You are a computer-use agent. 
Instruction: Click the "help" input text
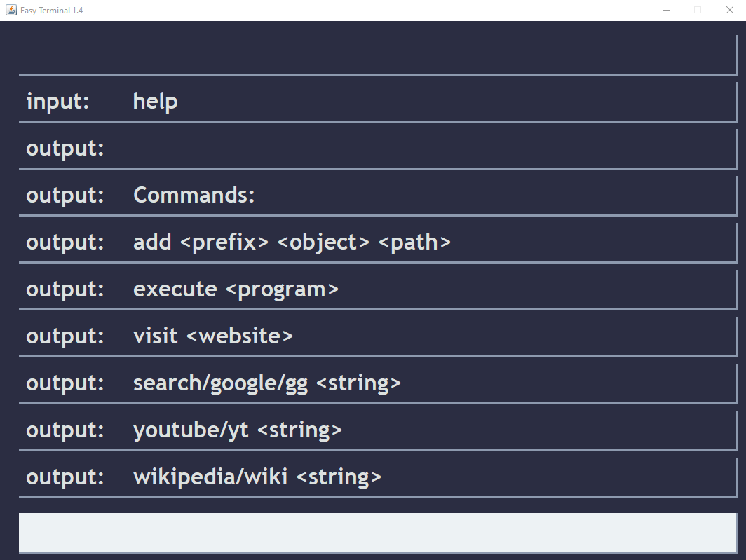click(155, 102)
